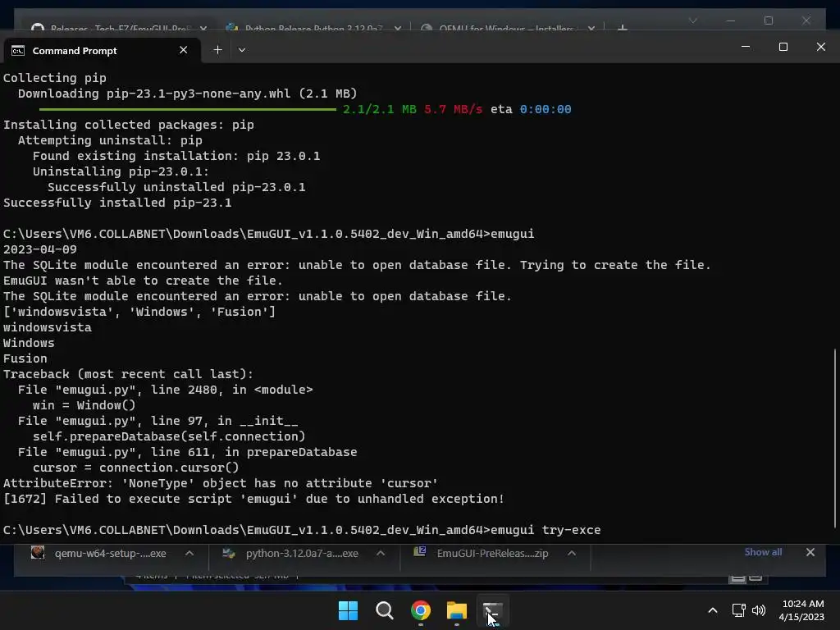The image size is (840, 630).
Task: Open a new browser tab in Chrome
Action: [622, 28]
